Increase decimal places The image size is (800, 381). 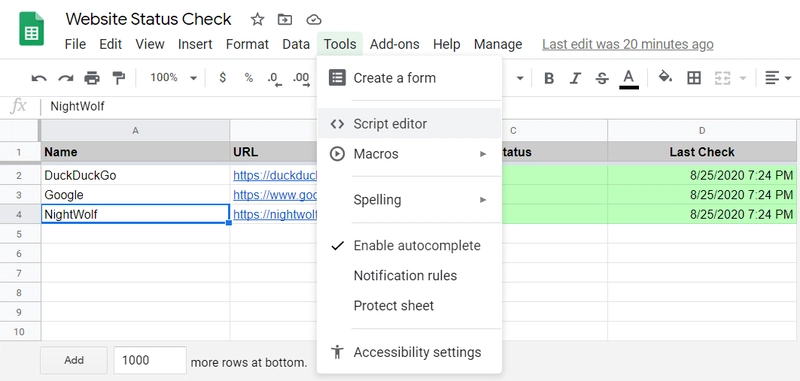coord(301,79)
